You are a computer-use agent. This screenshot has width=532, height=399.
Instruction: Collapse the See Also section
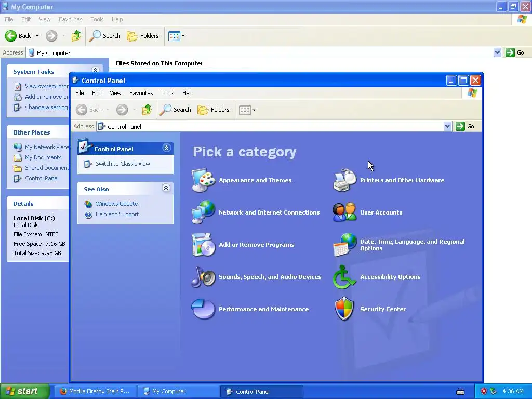(x=166, y=188)
